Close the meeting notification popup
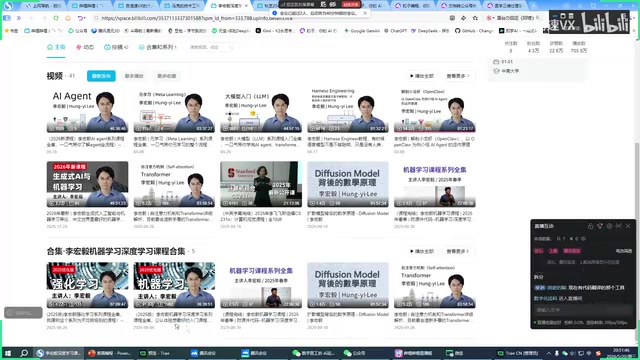The width and height of the screenshot is (640, 360). [365, 13]
